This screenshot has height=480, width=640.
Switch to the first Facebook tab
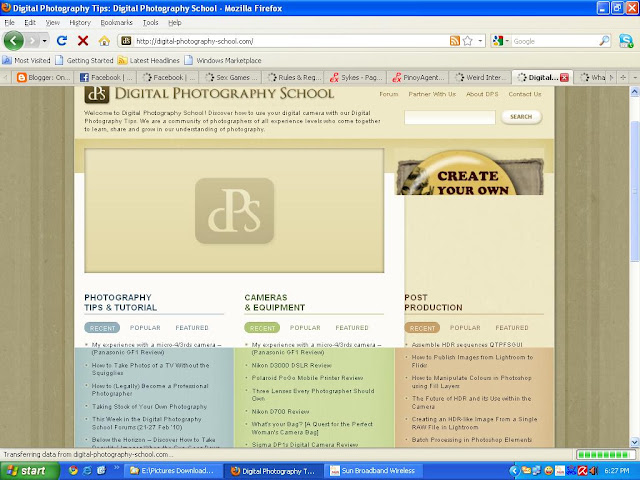point(106,77)
